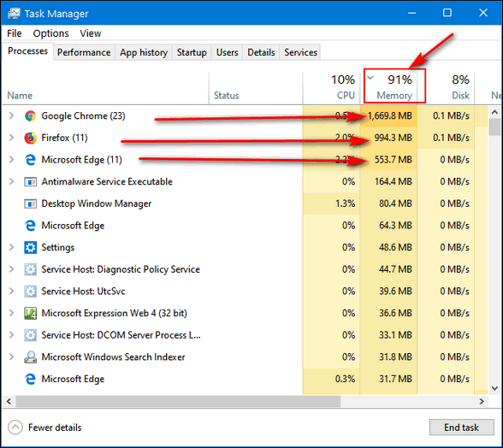The height and width of the screenshot is (448, 503).
Task: Click the 0.3% CPU value
Action: [x=346, y=379]
